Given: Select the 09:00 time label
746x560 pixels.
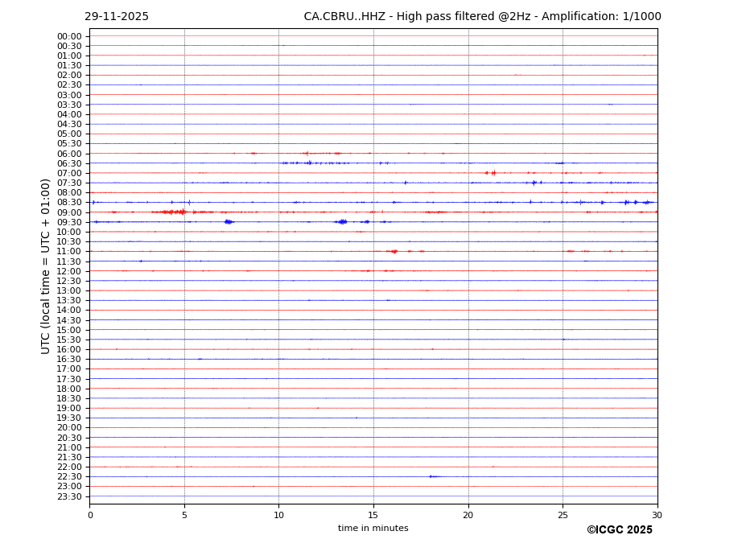Looking at the screenshot, I should point(68,212).
